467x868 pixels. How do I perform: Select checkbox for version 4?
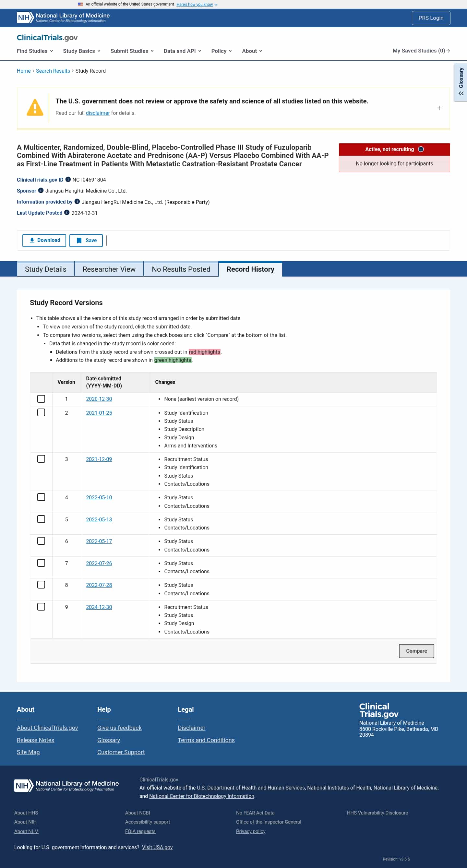[41, 497]
